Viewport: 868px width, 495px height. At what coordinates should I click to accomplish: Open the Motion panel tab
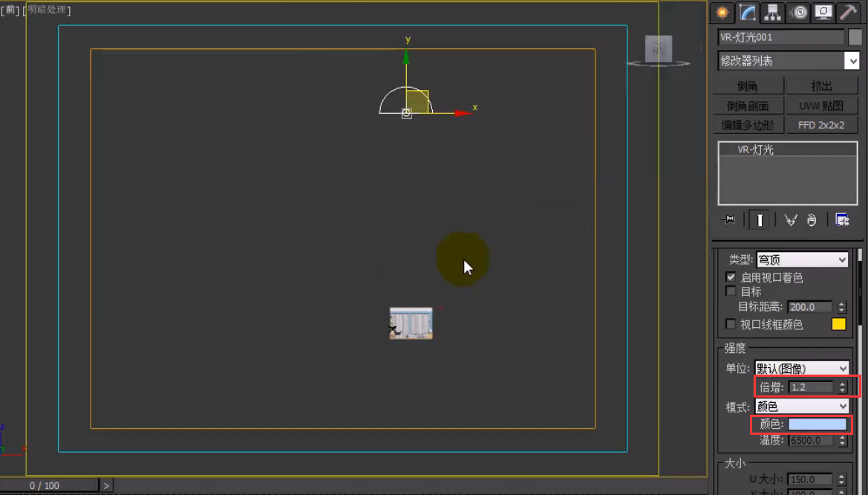tap(798, 13)
